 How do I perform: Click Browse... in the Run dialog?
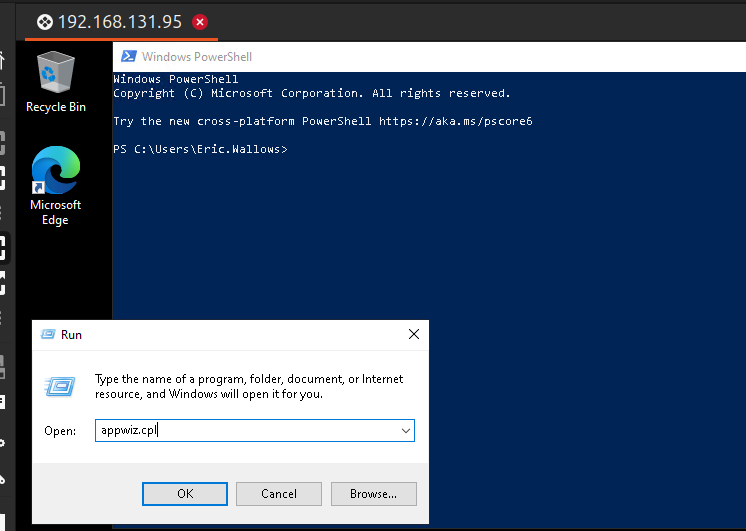coord(373,493)
